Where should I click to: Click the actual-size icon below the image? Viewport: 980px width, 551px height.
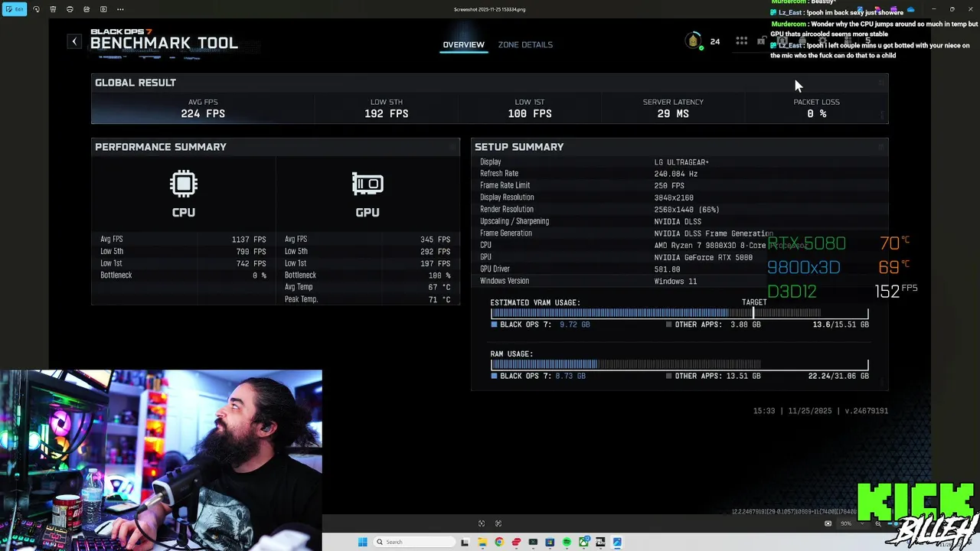pyautogui.click(x=498, y=523)
